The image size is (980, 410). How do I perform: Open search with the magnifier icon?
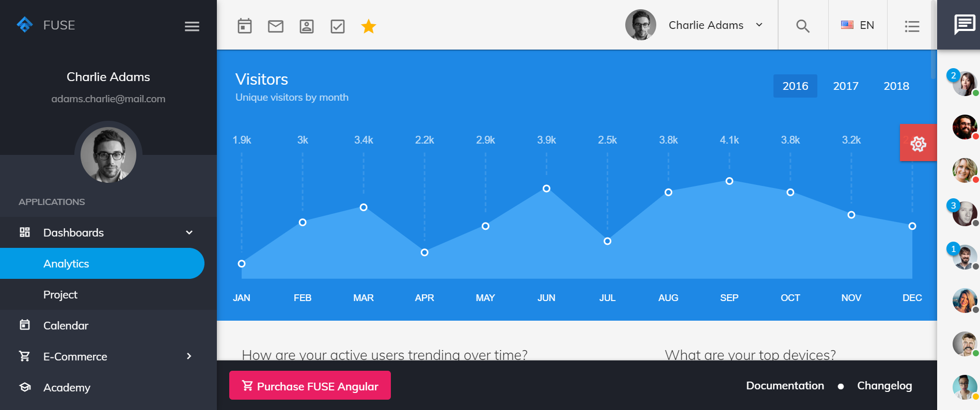[803, 26]
